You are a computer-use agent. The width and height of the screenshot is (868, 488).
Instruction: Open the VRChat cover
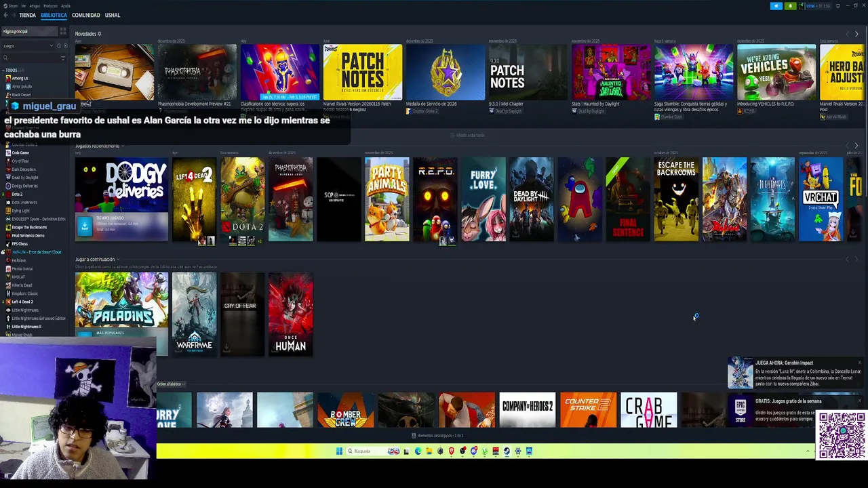pyautogui.click(x=821, y=199)
